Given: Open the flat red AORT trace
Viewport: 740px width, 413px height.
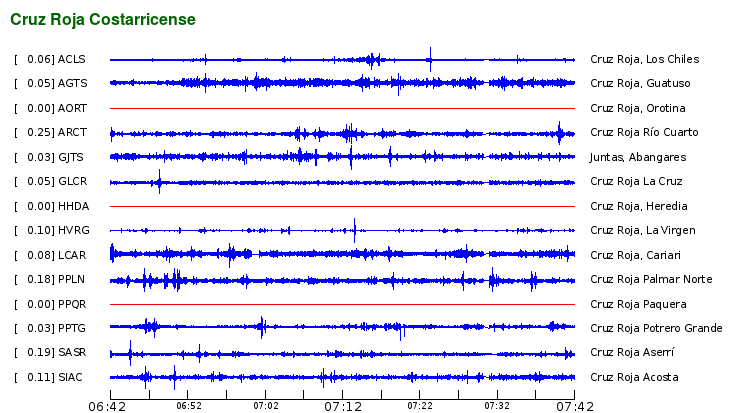Looking at the screenshot, I should click(343, 108).
